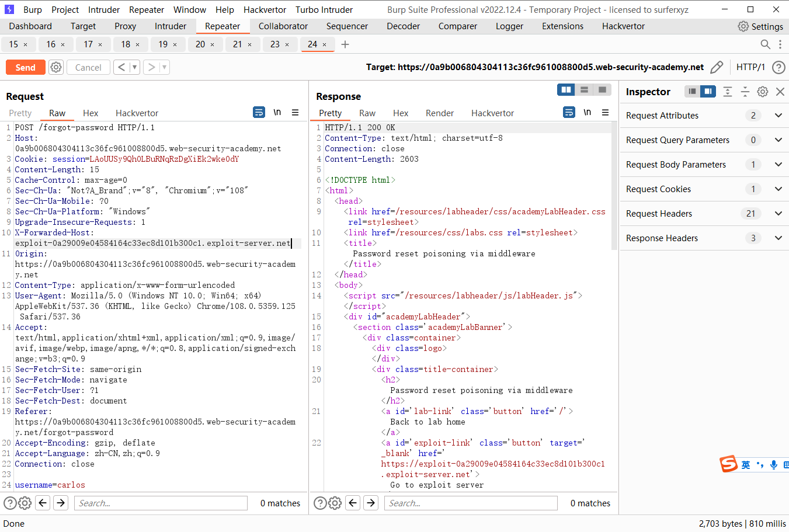Open request search help icon
Image resolution: width=789 pixels, height=532 pixels.
coord(10,503)
